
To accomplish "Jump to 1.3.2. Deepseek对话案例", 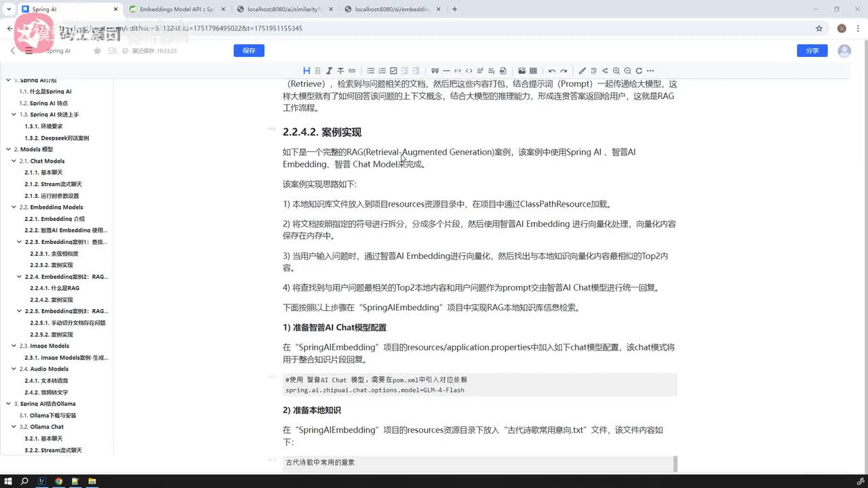I will point(57,138).
